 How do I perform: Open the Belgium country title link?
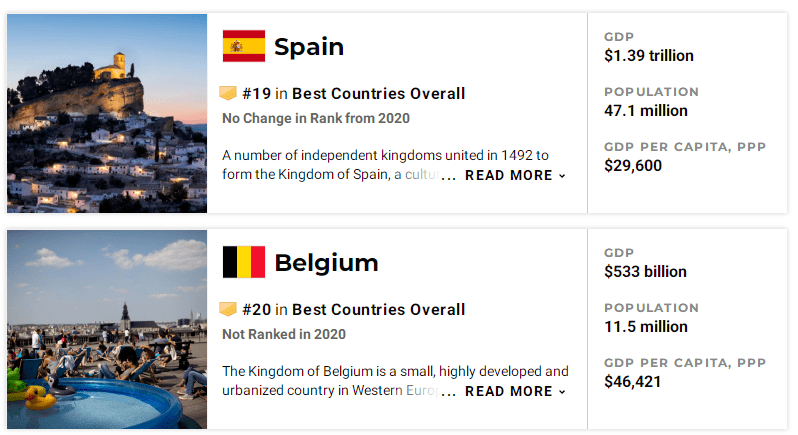tap(326, 263)
